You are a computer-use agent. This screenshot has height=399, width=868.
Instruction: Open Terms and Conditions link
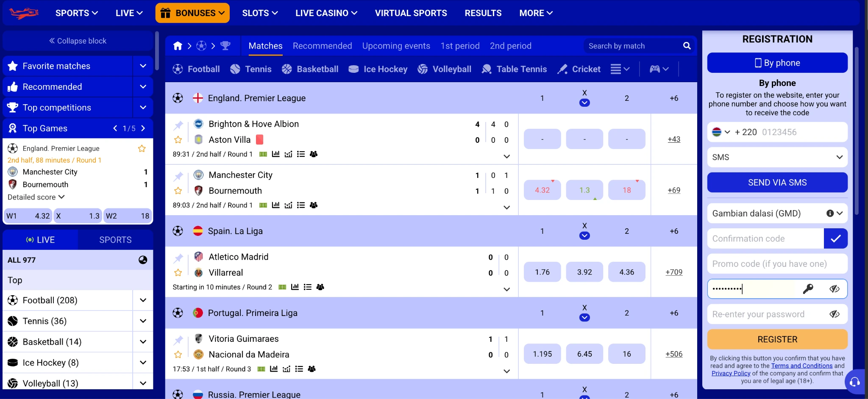tap(802, 366)
